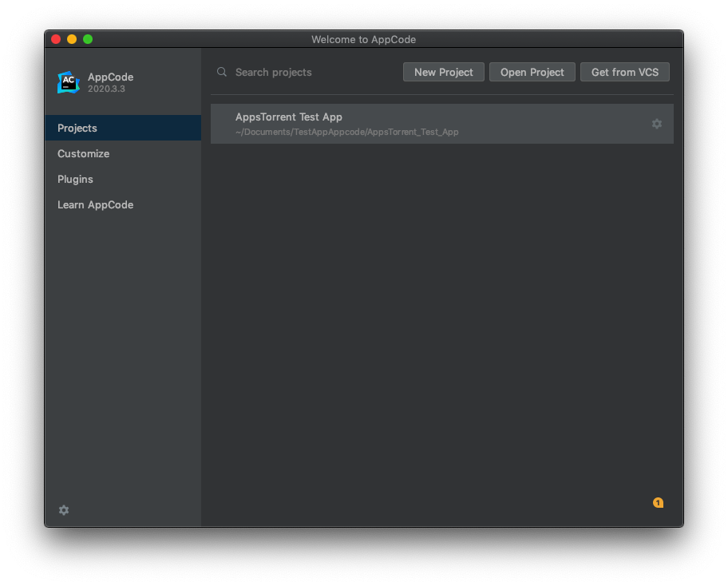Focus the Search projects field
Viewport: 728px width, 586px height.
click(307, 72)
